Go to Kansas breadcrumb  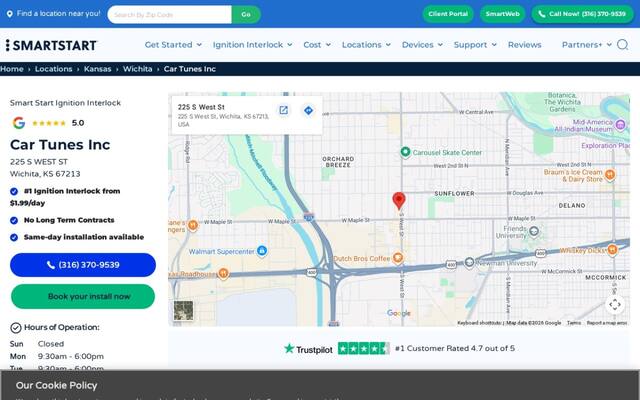pyautogui.click(x=98, y=69)
